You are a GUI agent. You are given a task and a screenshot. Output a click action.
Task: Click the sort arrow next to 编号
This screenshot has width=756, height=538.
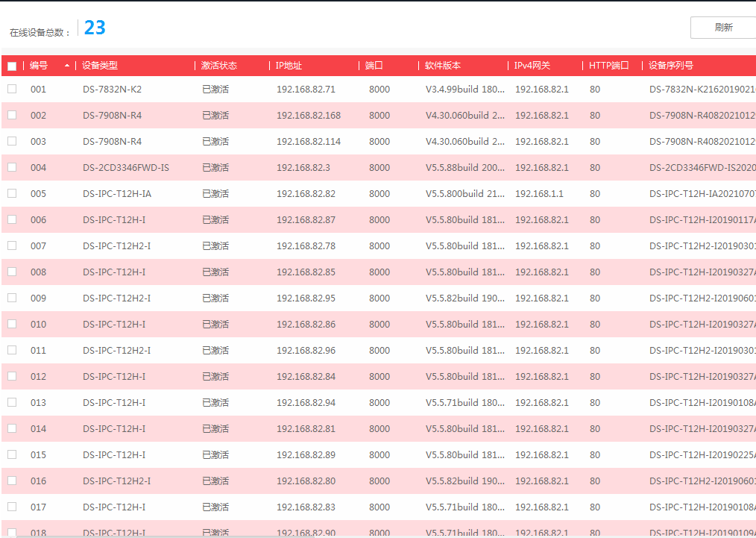(67, 66)
